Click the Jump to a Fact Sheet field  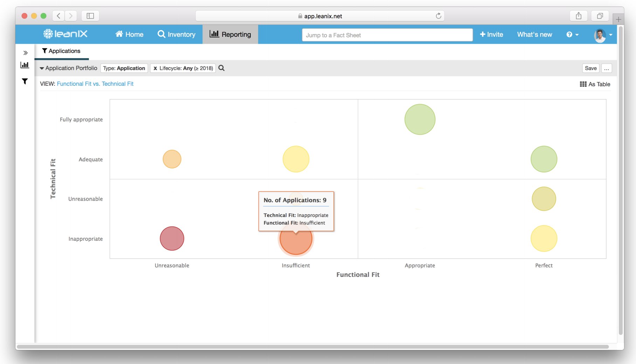tap(387, 35)
